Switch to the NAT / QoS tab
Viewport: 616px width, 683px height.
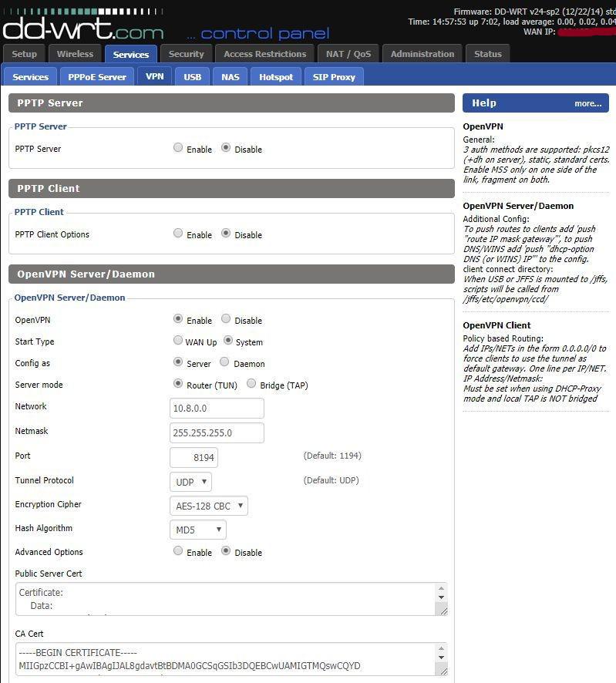click(x=348, y=54)
